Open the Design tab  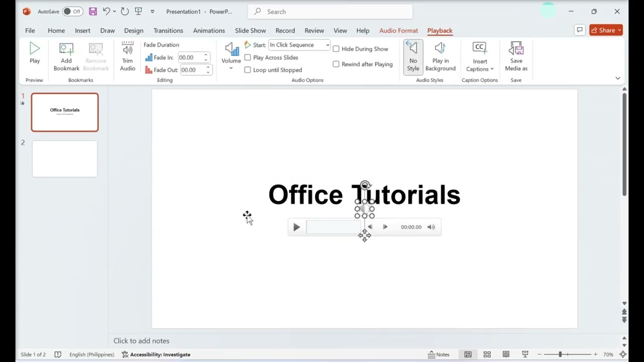click(x=134, y=30)
